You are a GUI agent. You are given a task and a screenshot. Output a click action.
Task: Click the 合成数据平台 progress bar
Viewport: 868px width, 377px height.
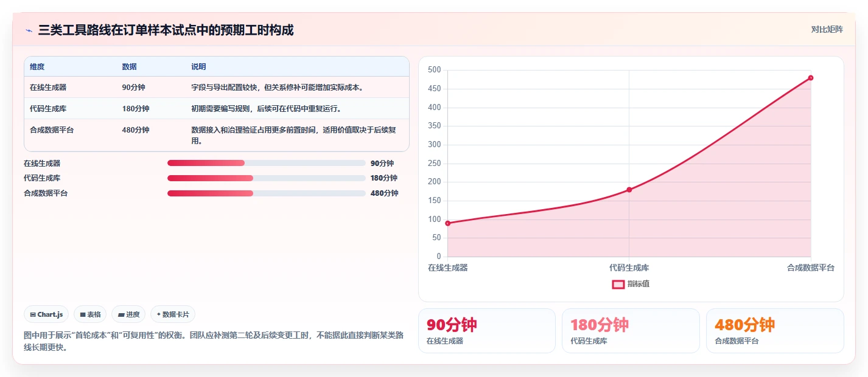coord(266,193)
